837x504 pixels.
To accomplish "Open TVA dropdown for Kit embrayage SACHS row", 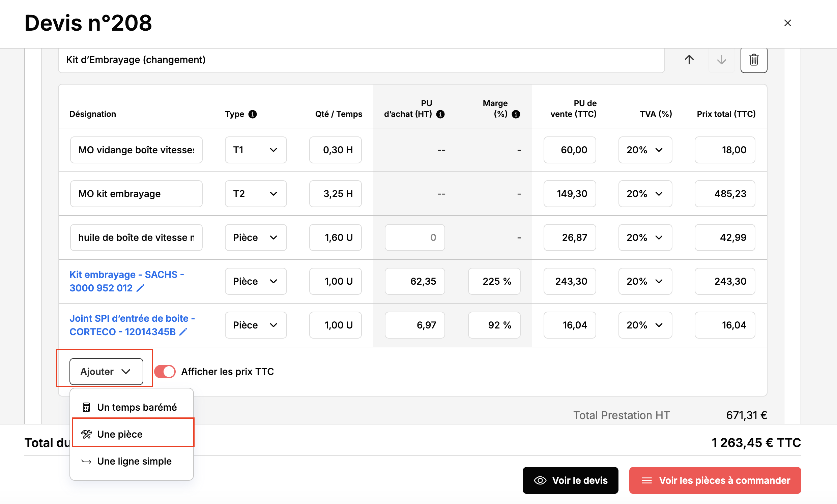I will [645, 281].
